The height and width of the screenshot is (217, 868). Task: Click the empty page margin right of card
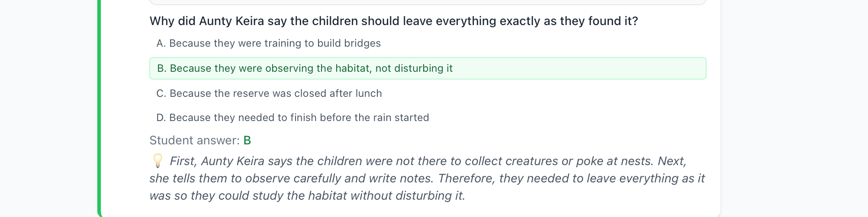pyautogui.click(x=794, y=108)
